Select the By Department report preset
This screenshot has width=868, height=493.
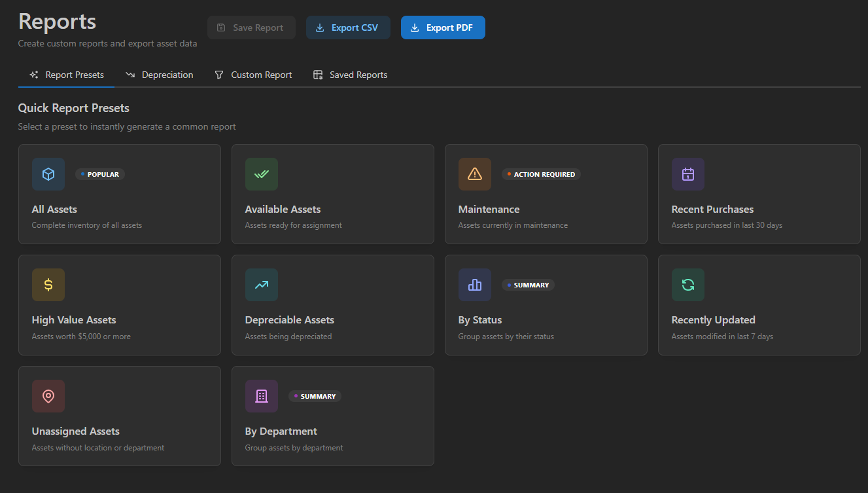[x=333, y=416]
